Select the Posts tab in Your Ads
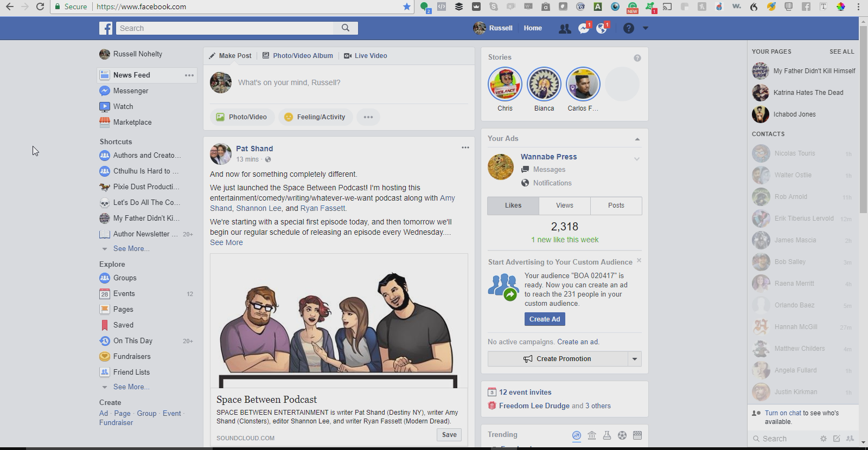This screenshot has height=450, width=868. [616, 205]
